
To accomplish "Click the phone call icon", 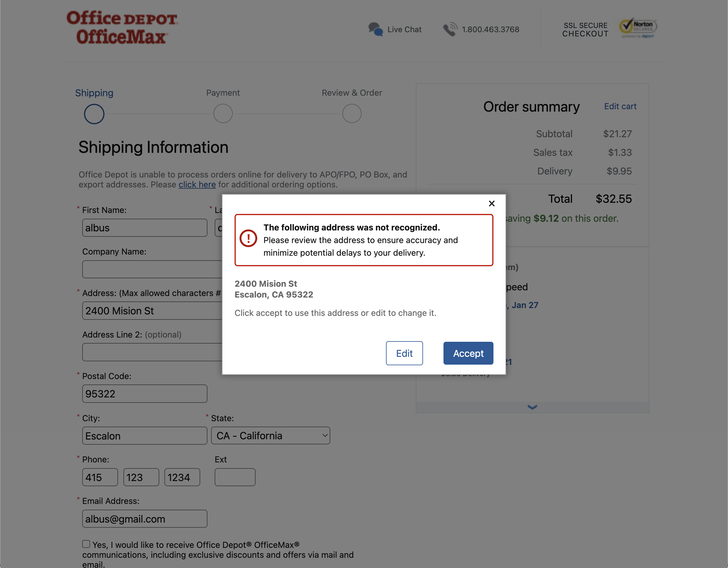I will pos(450,29).
